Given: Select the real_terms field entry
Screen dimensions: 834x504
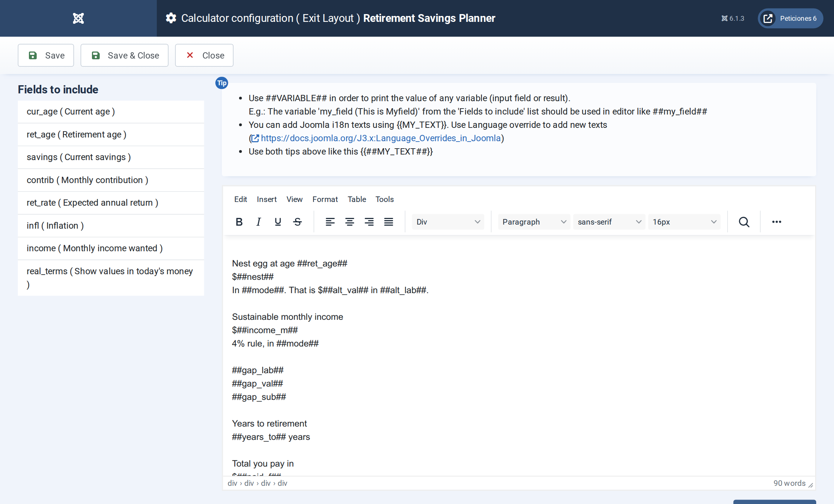Looking at the screenshot, I should [111, 278].
